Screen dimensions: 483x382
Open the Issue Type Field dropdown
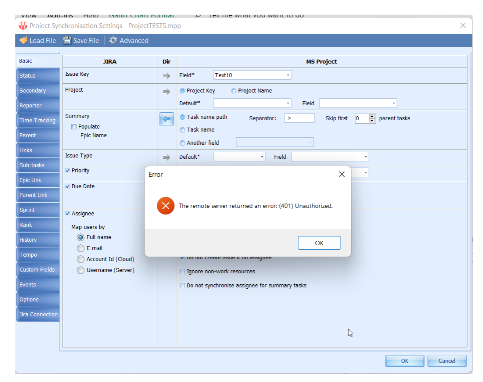pyautogui.click(x=330, y=157)
